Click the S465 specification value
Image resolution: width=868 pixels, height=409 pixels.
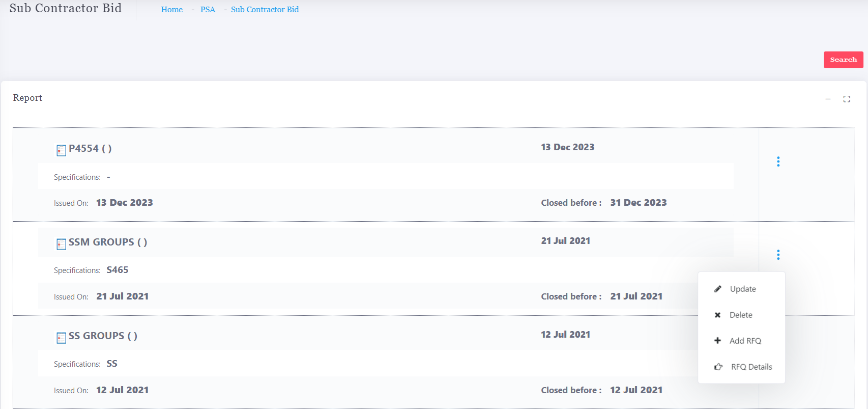click(118, 270)
